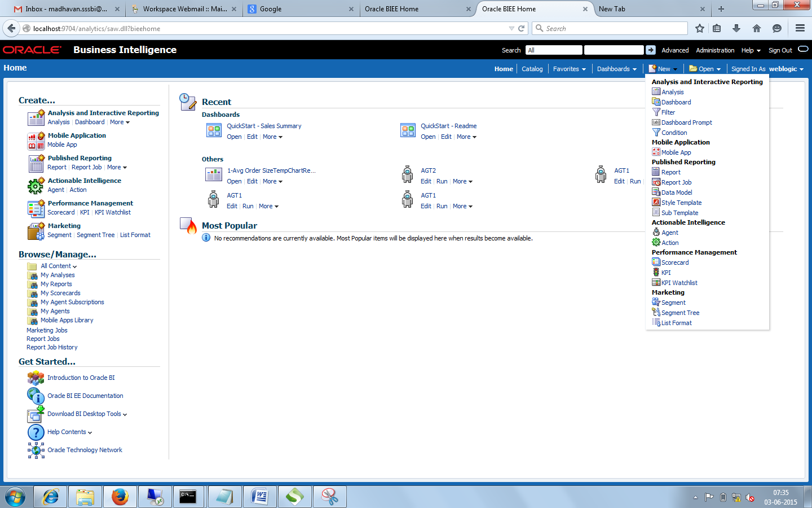Viewport: 812px width, 508px height.
Task: Click Report Job History link
Action: tap(52, 347)
